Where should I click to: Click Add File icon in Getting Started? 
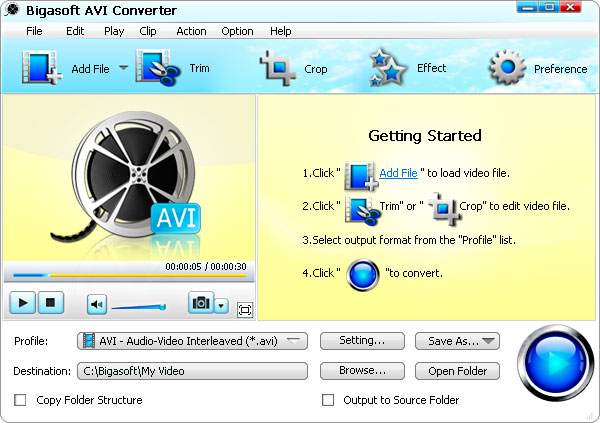(360, 176)
